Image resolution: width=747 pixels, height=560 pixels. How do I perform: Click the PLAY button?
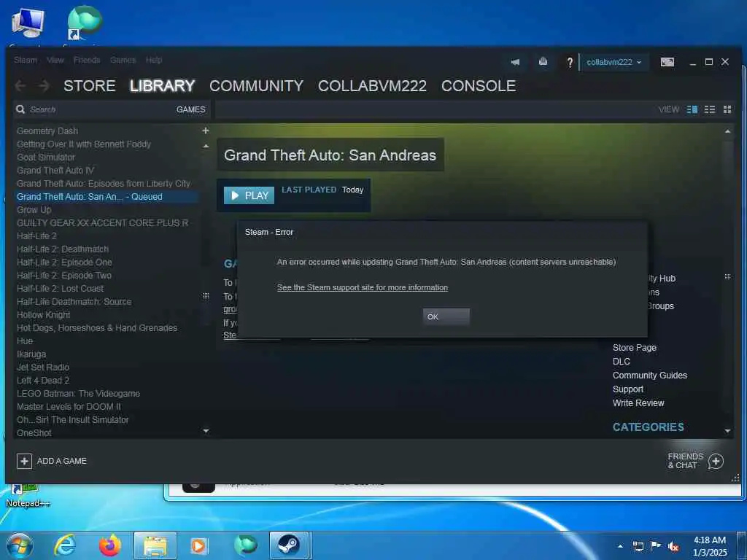249,195
